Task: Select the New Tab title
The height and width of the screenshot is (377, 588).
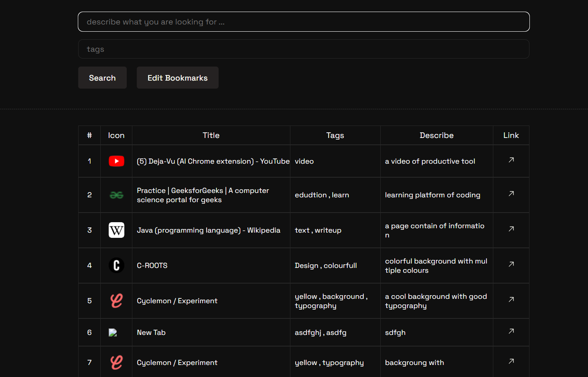Action: pos(151,332)
